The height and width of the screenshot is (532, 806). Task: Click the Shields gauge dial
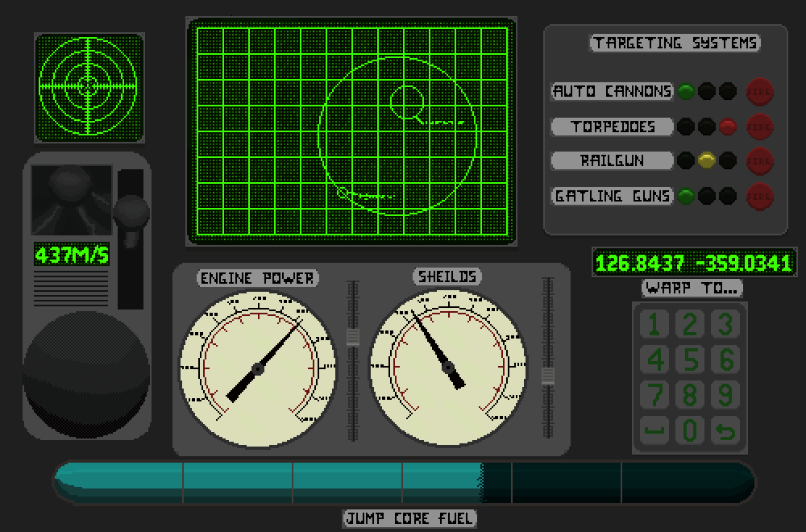pos(447,367)
